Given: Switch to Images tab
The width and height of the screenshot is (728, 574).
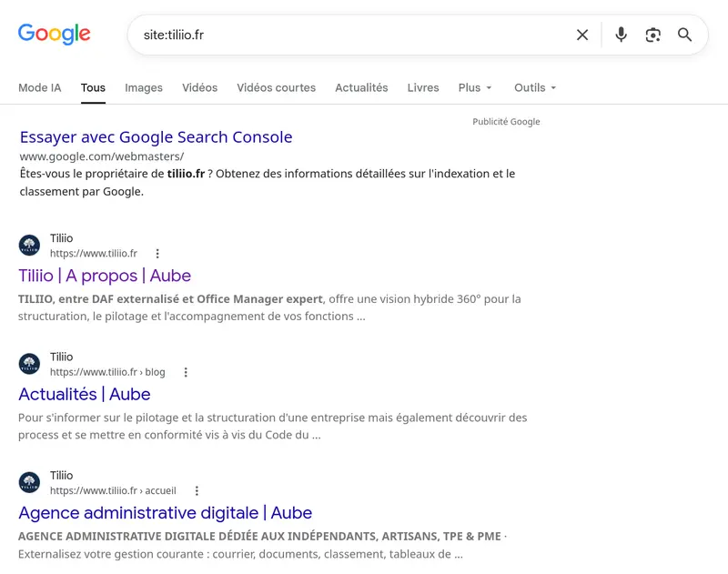Looking at the screenshot, I should click(x=144, y=87).
